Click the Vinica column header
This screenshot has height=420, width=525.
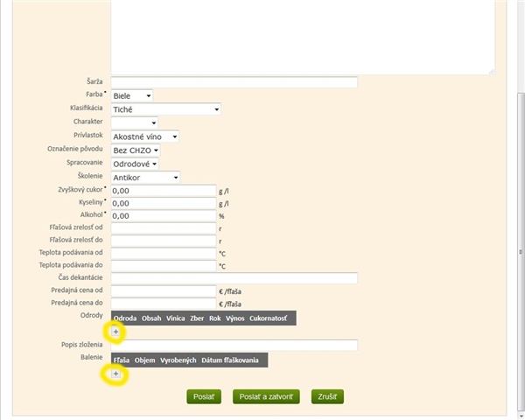pos(176,318)
